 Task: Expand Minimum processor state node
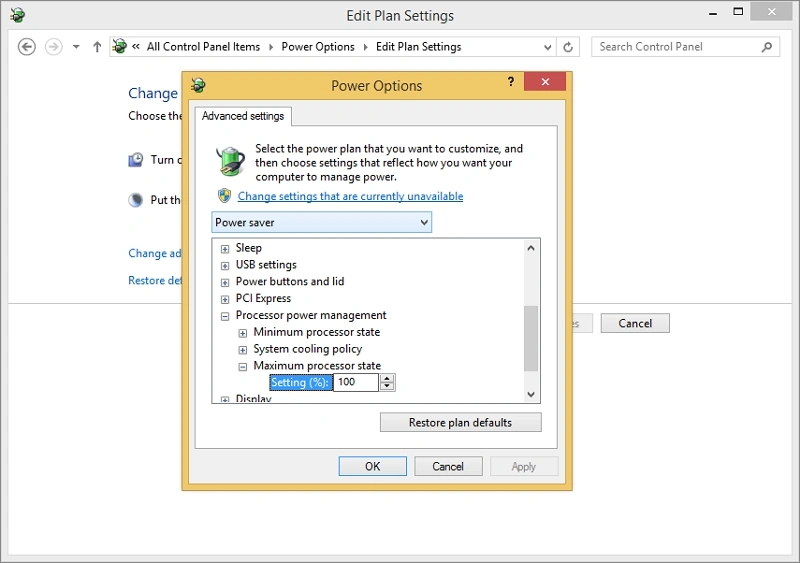pyautogui.click(x=243, y=333)
